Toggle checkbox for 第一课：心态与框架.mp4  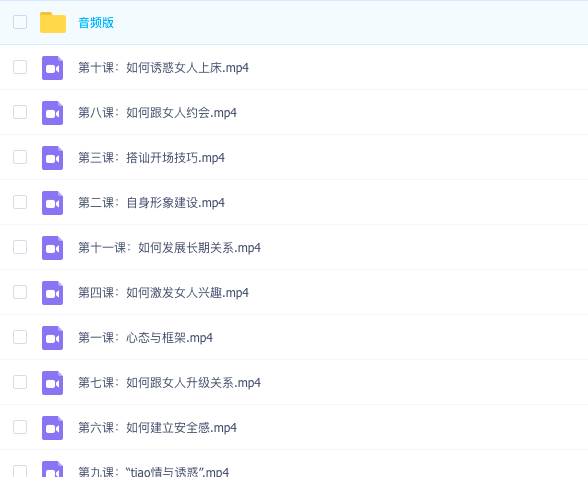pos(20,337)
